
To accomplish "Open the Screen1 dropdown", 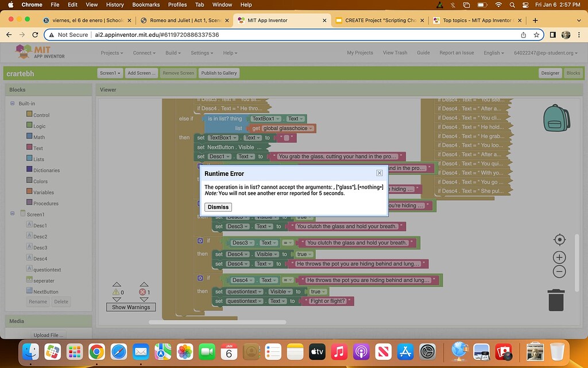I will (110, 73).
